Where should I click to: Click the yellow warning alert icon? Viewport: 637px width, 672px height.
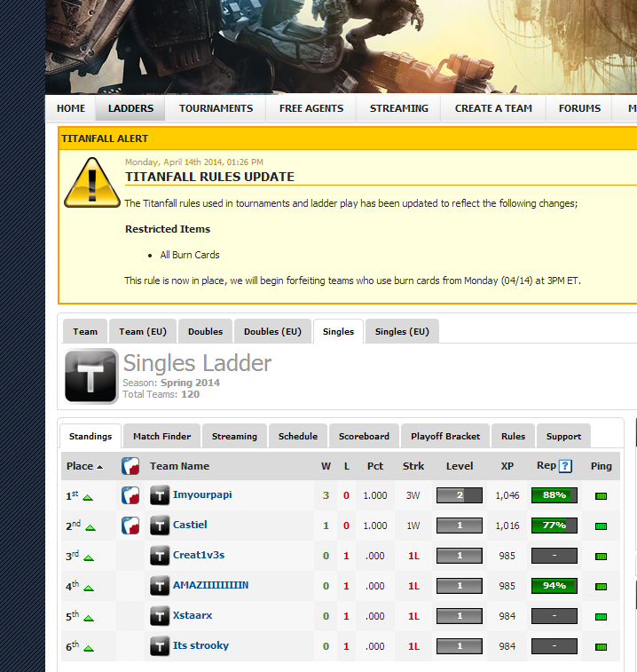click(x=91, y=183)
